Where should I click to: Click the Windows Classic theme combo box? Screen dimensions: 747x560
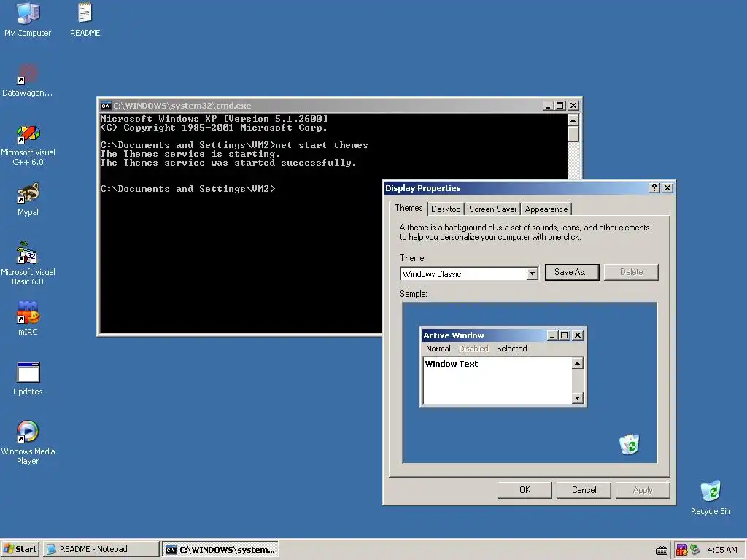[x=469, y=274]
